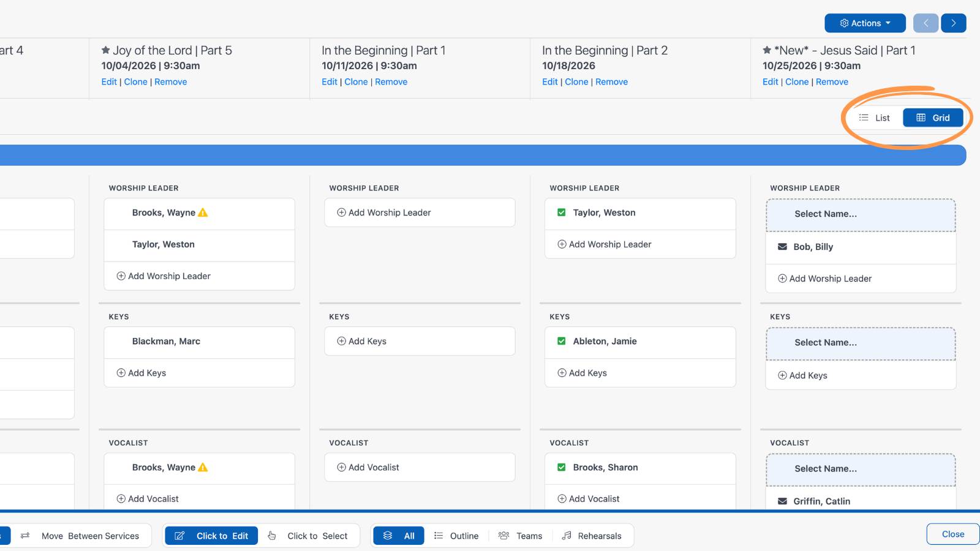Click the star icon beside Joy of the Lord
Image resolution: width=980 pixels, height=551 pixels.
(105, 50)
